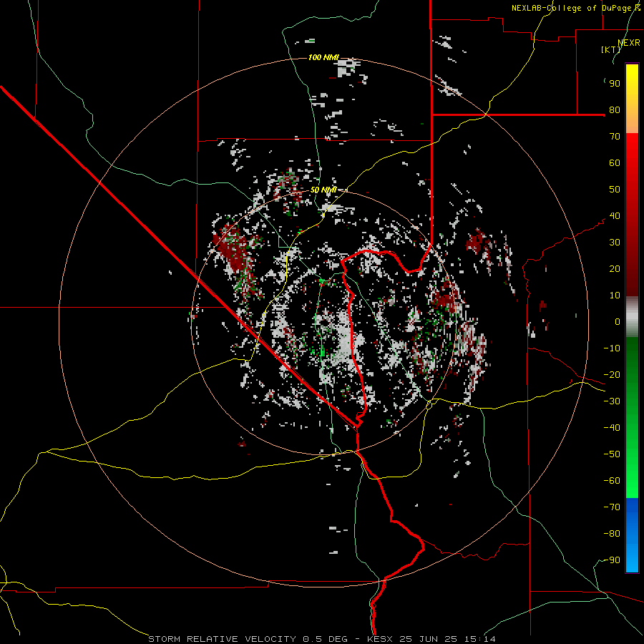
Task: Click the 30 value on the velocity scale
Action: [615, 243]
